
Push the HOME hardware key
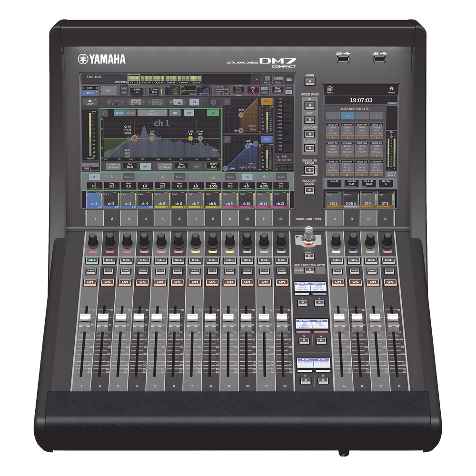310,82
